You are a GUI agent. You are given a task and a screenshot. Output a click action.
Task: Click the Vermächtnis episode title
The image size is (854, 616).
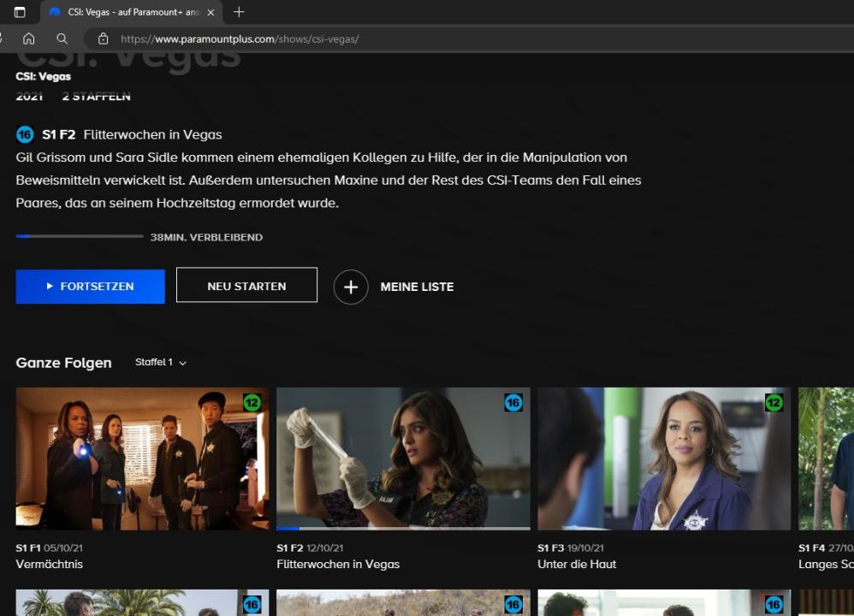pyautogui.click(x=50, y=565)
